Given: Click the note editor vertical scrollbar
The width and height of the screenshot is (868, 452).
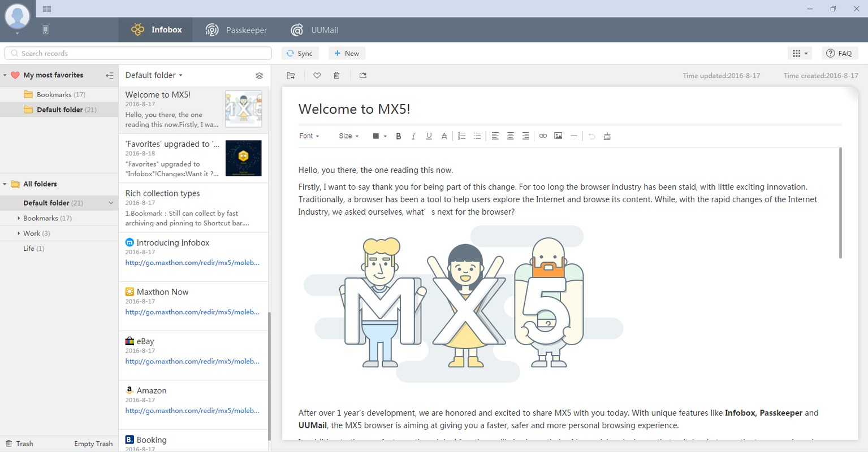Looking at the screenshot, I should click(x=840, y=203).
